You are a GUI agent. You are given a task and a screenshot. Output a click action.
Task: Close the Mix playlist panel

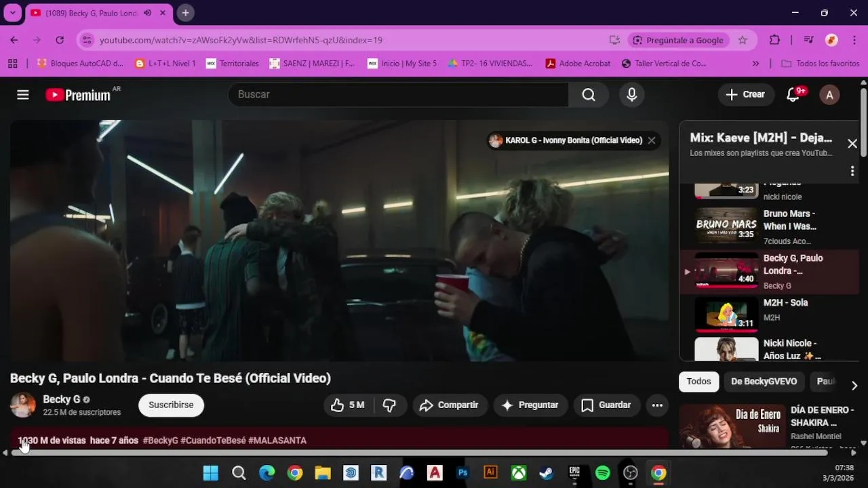(852, 144)
